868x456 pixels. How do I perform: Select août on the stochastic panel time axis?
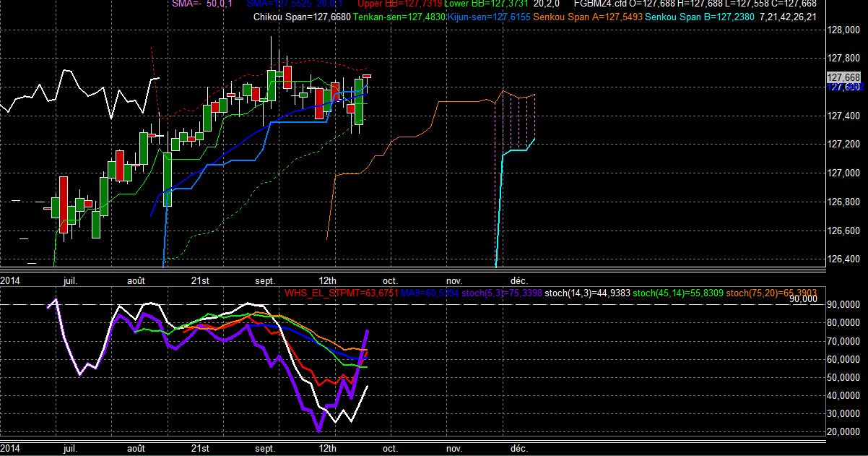tap(136, 448)
